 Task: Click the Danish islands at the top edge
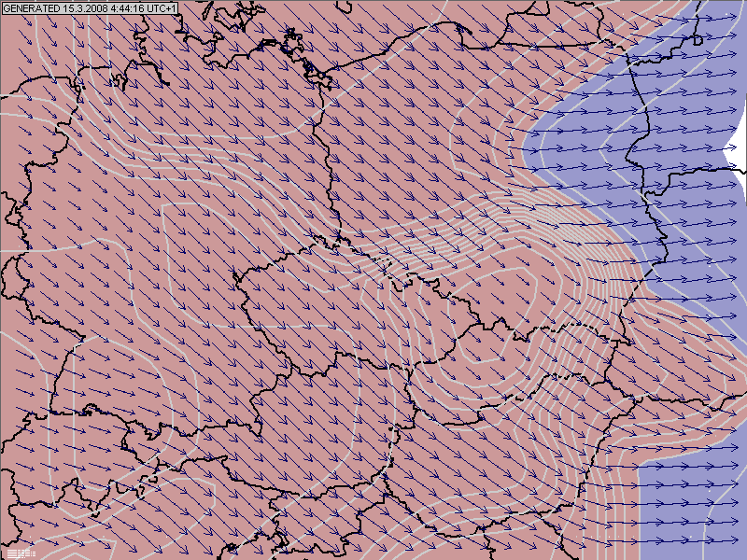[224, 14]
